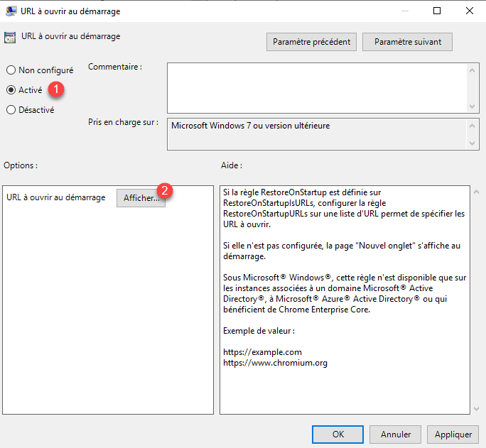Image resolution: width=486 pixels, height=448 pixels.
Task: Go to 'Paramètre suivant'
Action: click(x=407, y=42)
